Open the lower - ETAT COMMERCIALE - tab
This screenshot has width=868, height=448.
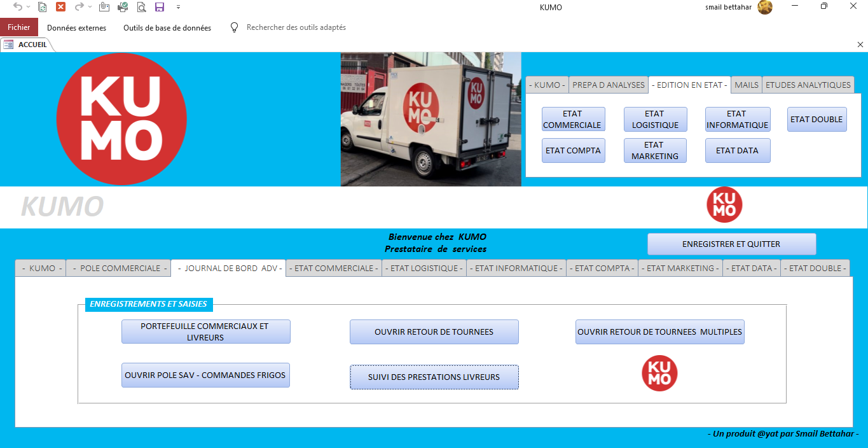[334, 268]
